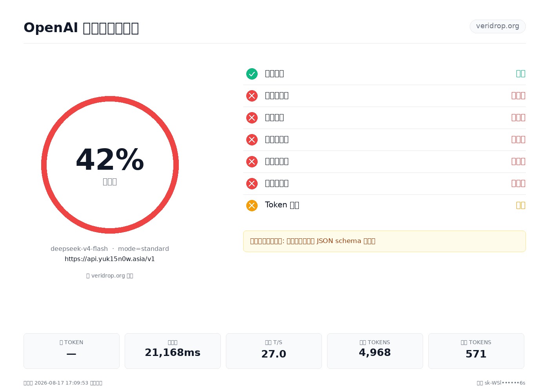This screenshot has width=549, height=392.
Task: Select the 21,168ms latency card
Action: [x=173, y=351]
